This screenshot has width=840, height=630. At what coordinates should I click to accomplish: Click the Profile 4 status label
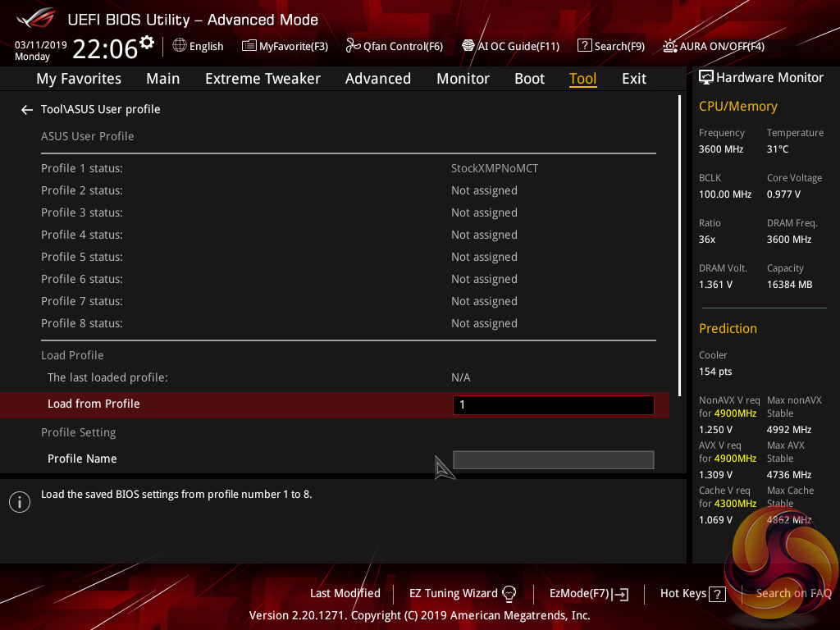coord(82,235)
